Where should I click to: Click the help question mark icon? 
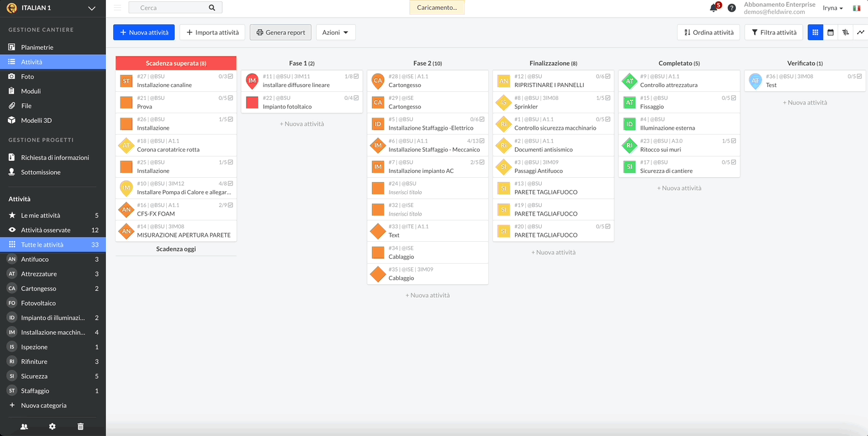732,8
